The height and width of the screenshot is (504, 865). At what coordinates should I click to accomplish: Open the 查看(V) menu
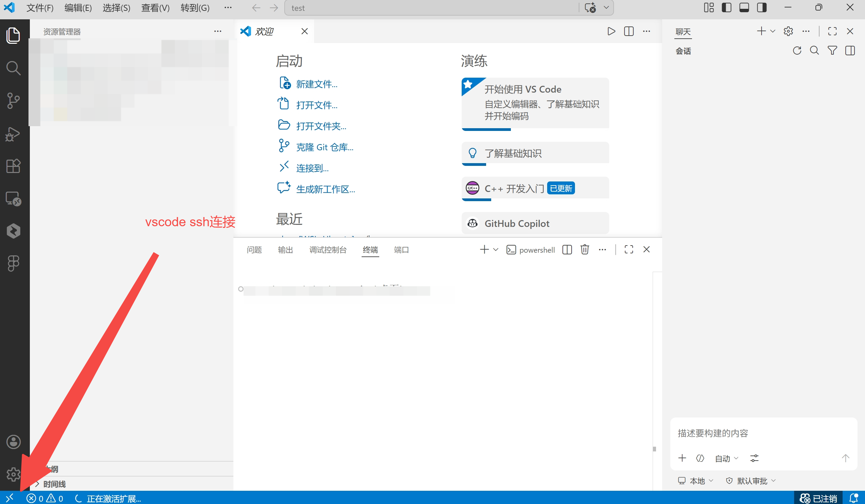click(x=155, y=8)
